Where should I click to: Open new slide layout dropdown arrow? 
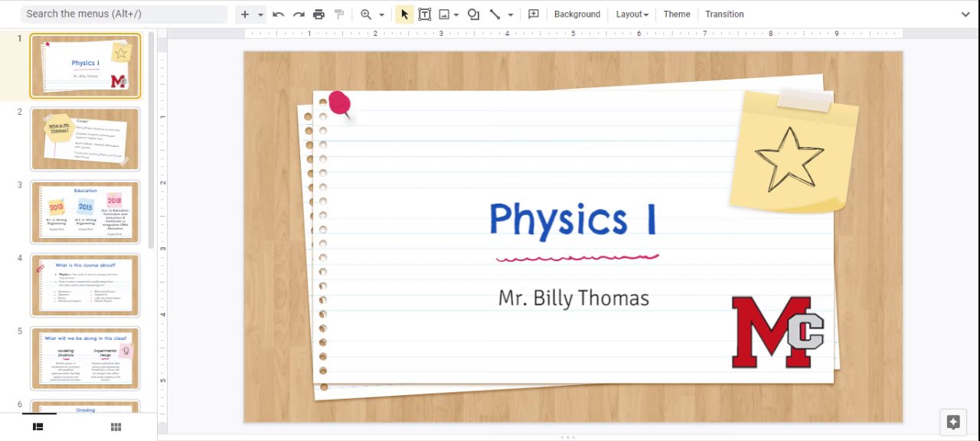click(x=260, y=15)
